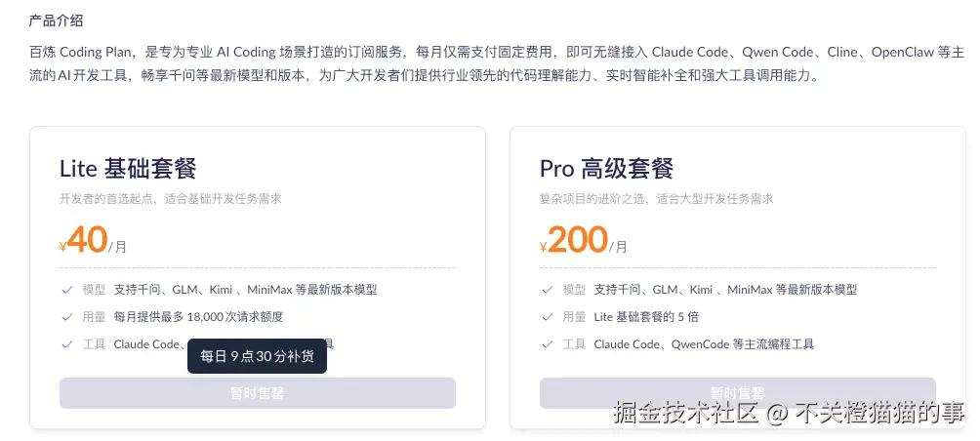Select the Lite 基础套餐 plan title
The height and width of the screenshot is (441, 980).
pos(128,168)
